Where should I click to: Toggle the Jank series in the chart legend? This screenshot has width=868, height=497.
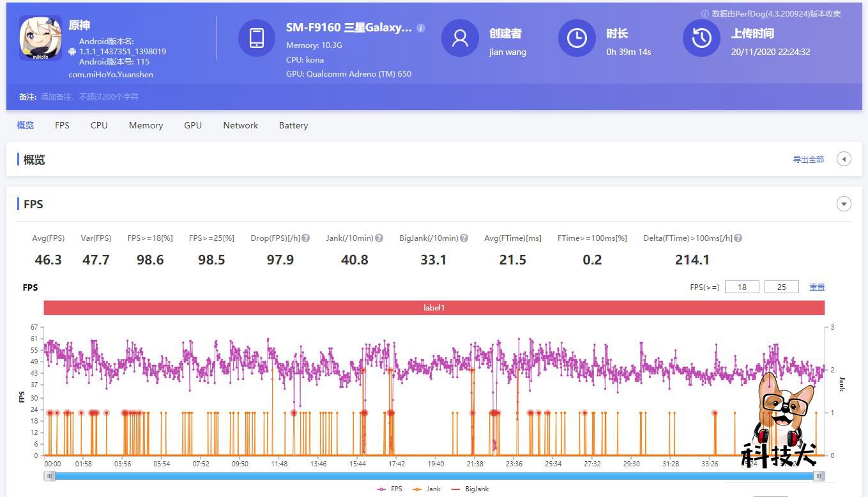point(427,489)
